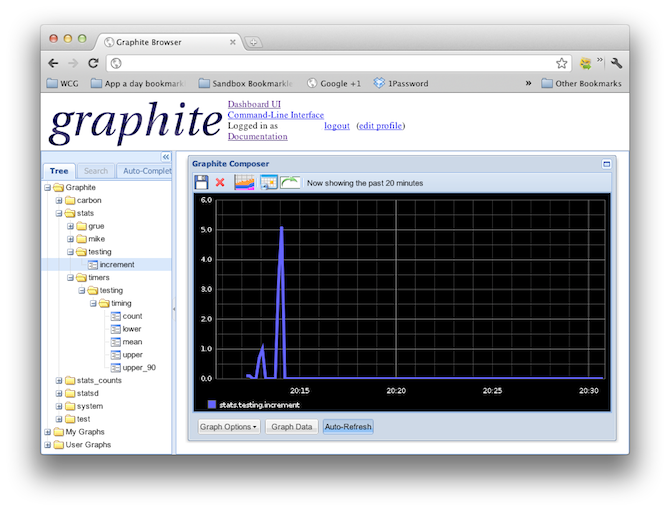
Task: Open the Dashboard UI link
Action: [254, 104]
